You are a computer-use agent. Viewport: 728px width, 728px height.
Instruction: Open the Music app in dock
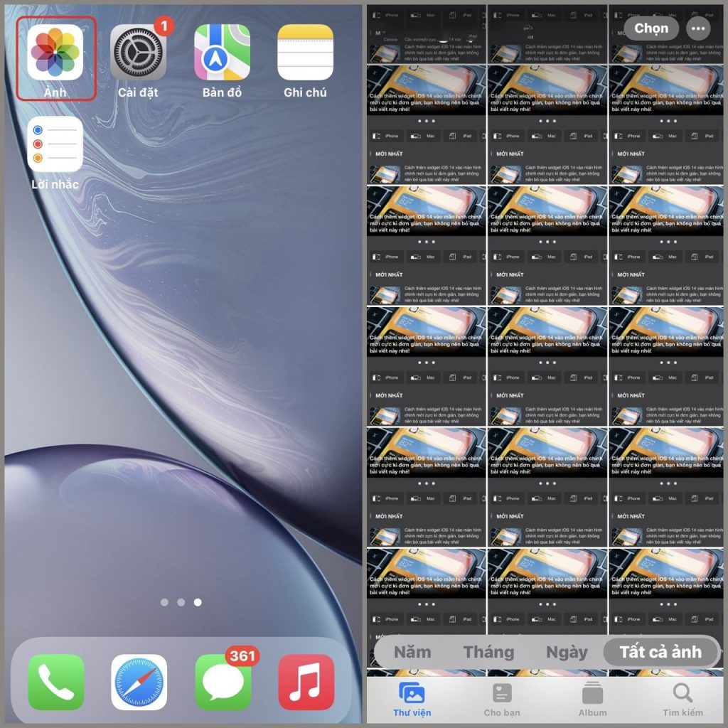point(306,682)
